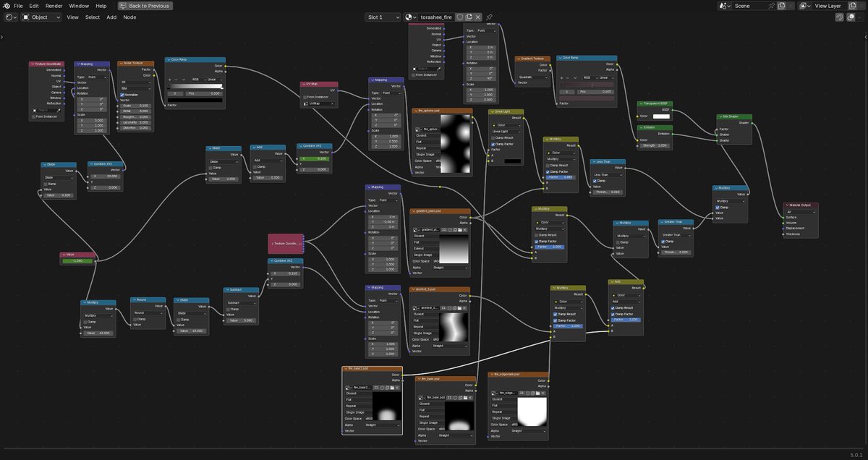Click the Transparent BSDF white color swatch
This screenshot has width=868, height=460.
pos(661,116)
